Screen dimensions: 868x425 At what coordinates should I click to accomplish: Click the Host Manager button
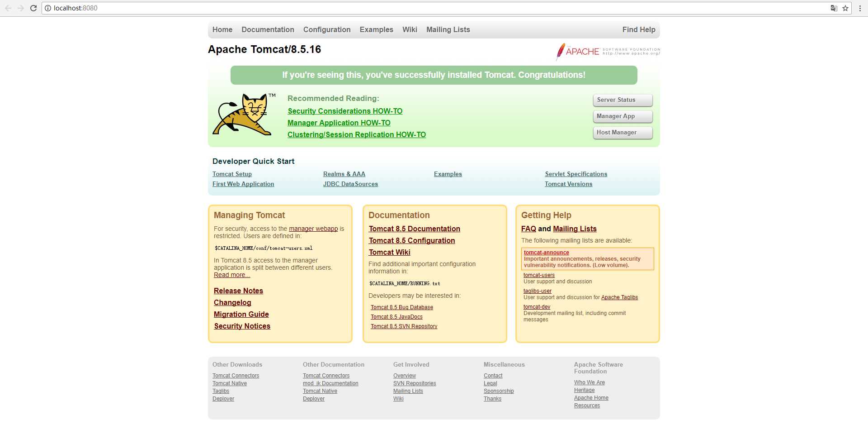click(x=623, y=133)
